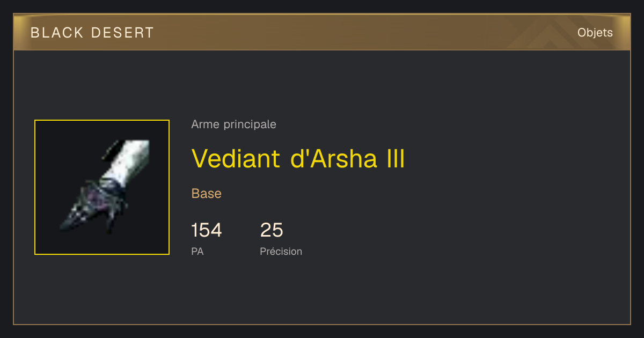Click the white blade of the weapon image
Viewport: 644px width, 338px height.
pos(129,161)
